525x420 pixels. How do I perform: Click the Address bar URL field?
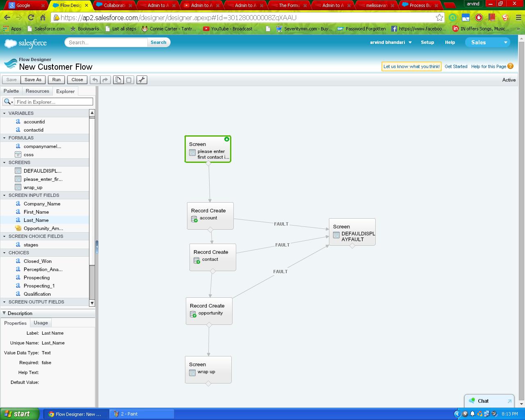coord(246,18)
